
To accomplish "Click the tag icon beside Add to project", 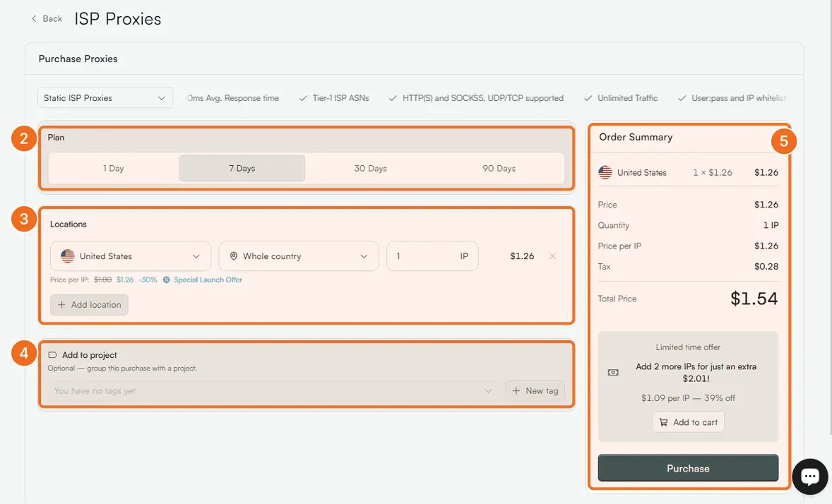I will click(52, 355).
